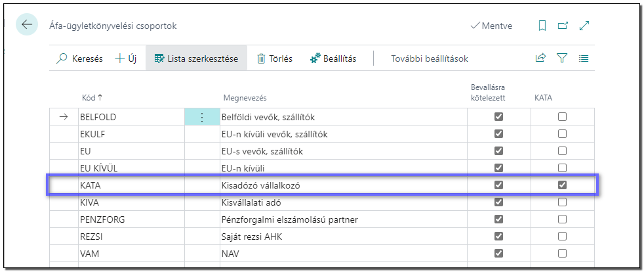This screenshot has height=272, width=644.
Task: Toggle Bevallásra kötelezett for BELFOLD
Action: [x=498, y=117]
